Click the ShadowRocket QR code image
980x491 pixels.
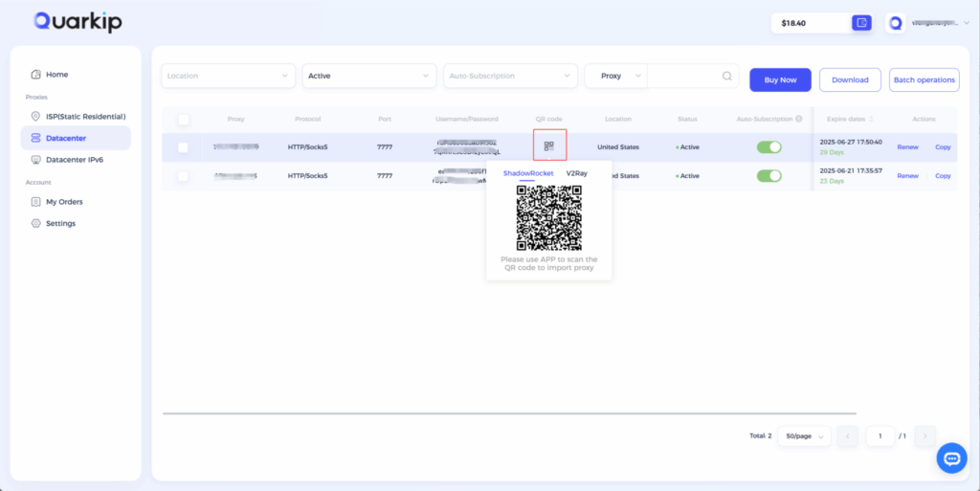point(548,217)
